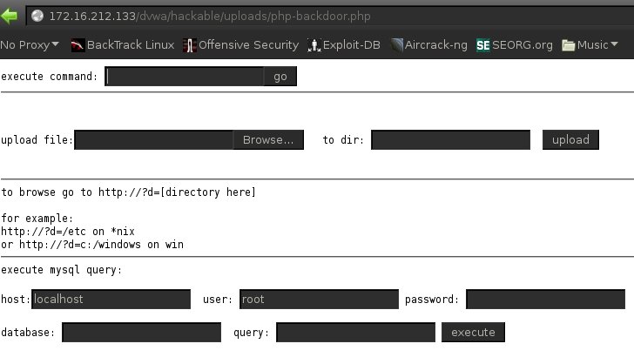Open the Offensive Security bookmark
The image size is (634, 364).
click(241, 44)
